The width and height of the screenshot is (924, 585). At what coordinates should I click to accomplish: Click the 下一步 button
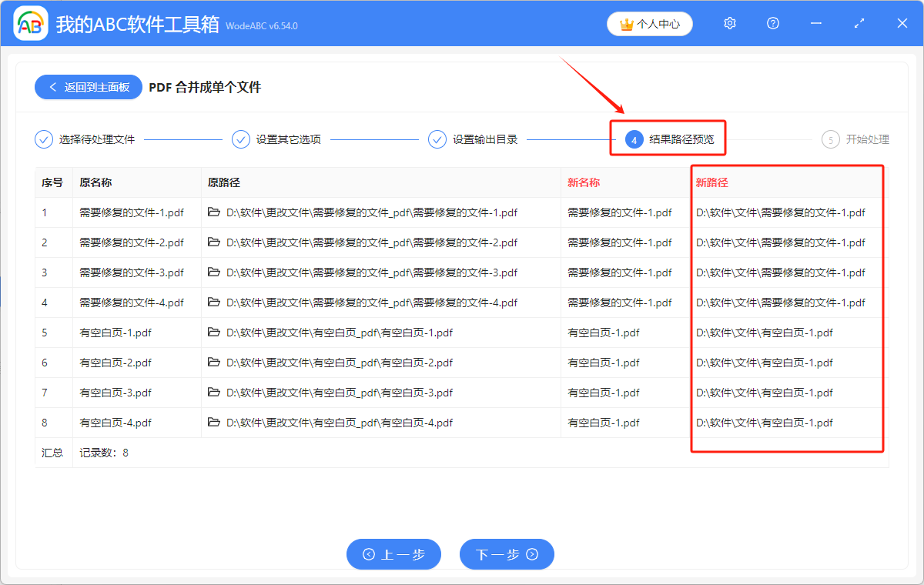[507, 554]
